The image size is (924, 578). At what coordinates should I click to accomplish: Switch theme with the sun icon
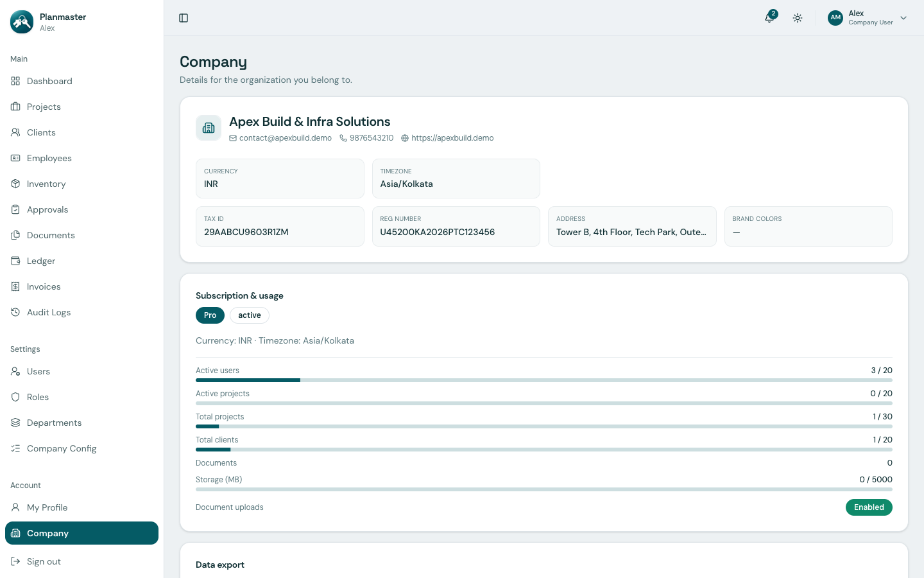coord(798,18)
